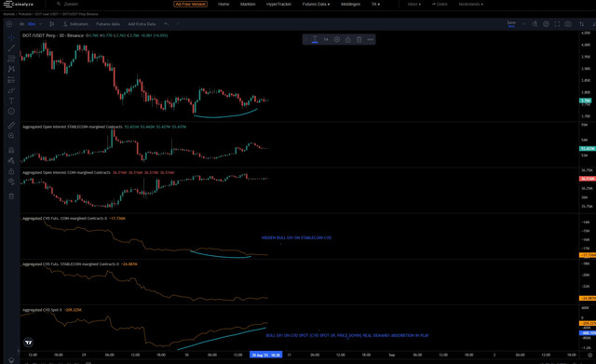Open the quick search icon in toolbar

[x=535, y=24]
